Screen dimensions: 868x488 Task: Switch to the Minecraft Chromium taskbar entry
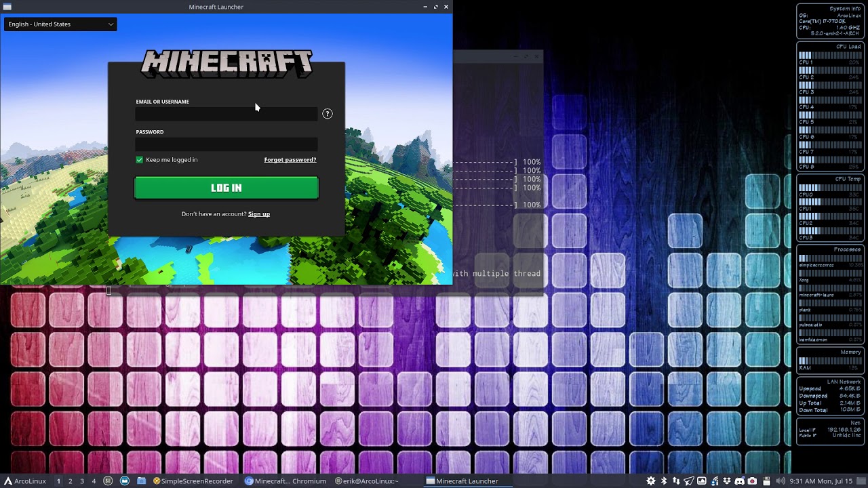coord(285,481)
